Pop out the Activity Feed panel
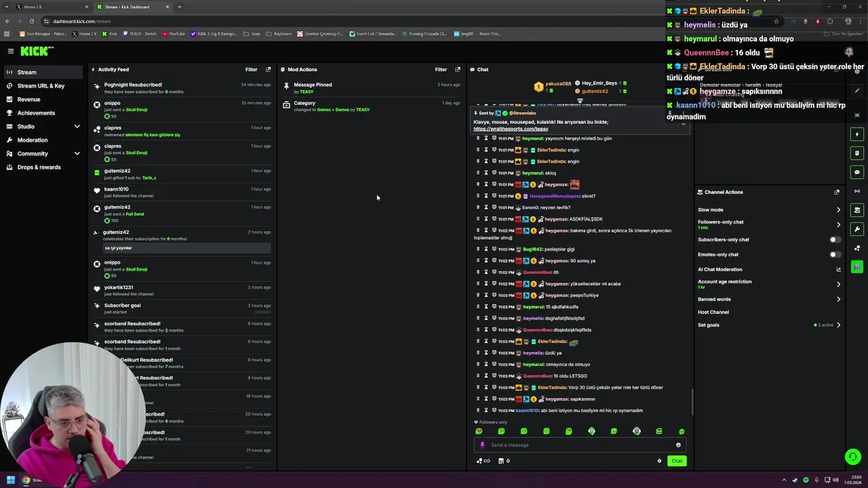Viewport: 868px width, 488px height. point(268,69)
